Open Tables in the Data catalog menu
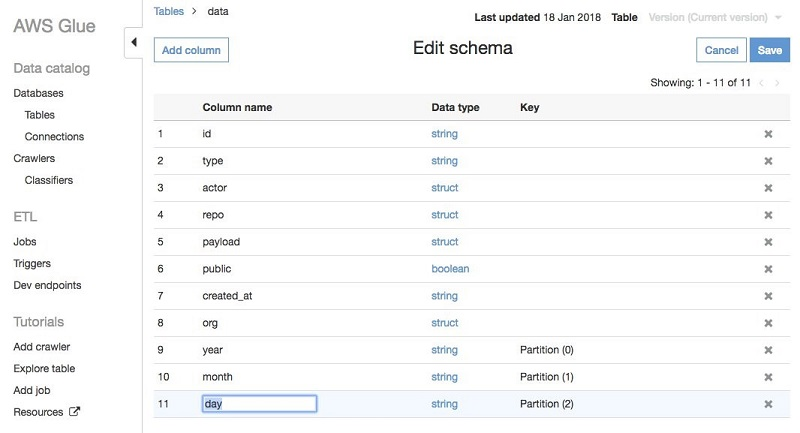Screen dimensions: 800x433 (x=40, y=115)
